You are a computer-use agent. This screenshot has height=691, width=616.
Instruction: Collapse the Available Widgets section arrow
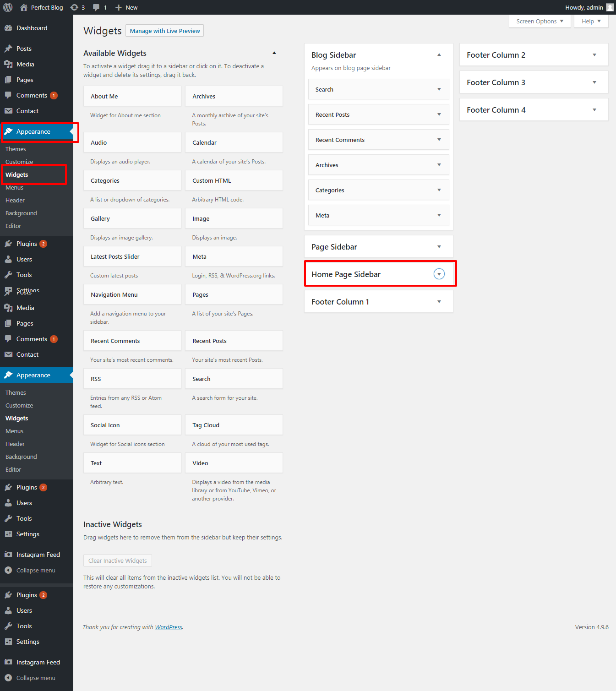click(x=274, y=53)
